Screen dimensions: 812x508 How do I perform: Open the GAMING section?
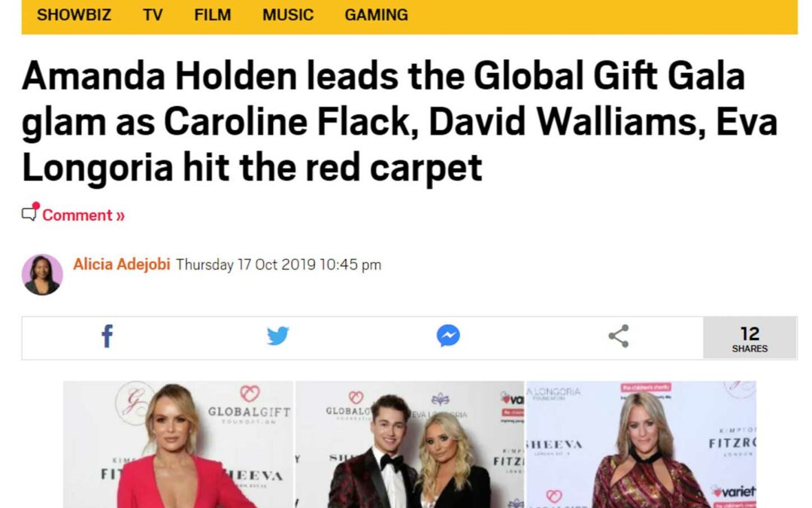(377, 14)
